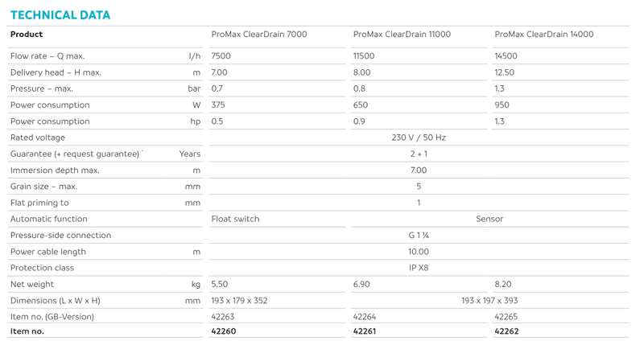This screenshot has height=345, width=644.
Task: Select the 12.50 delivery head value
Action: [505, 72]
